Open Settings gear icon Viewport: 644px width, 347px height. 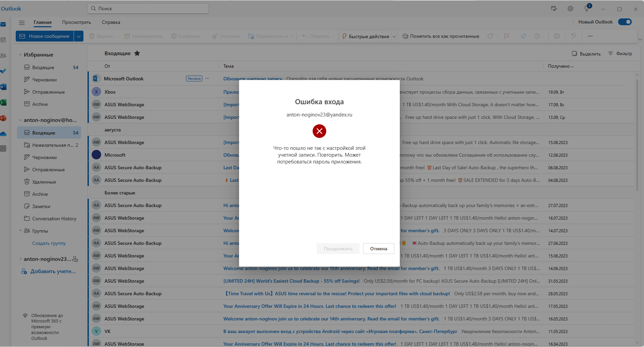point(570,9)
